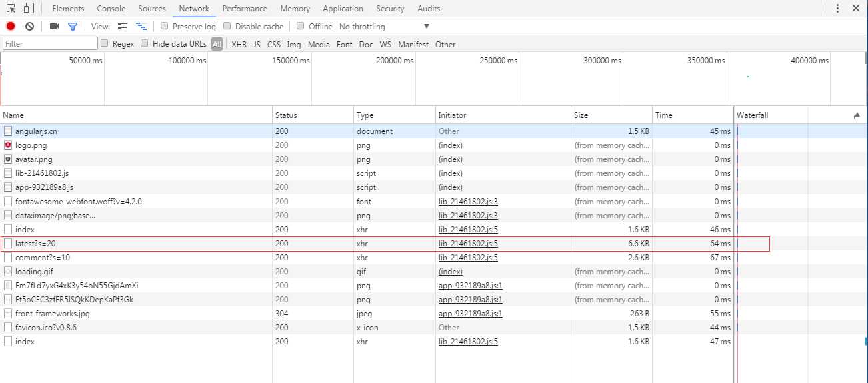Viewport: 868px width, 383px height.
Task: Toggle the device toolbar icon
Action: pos(29,9)
